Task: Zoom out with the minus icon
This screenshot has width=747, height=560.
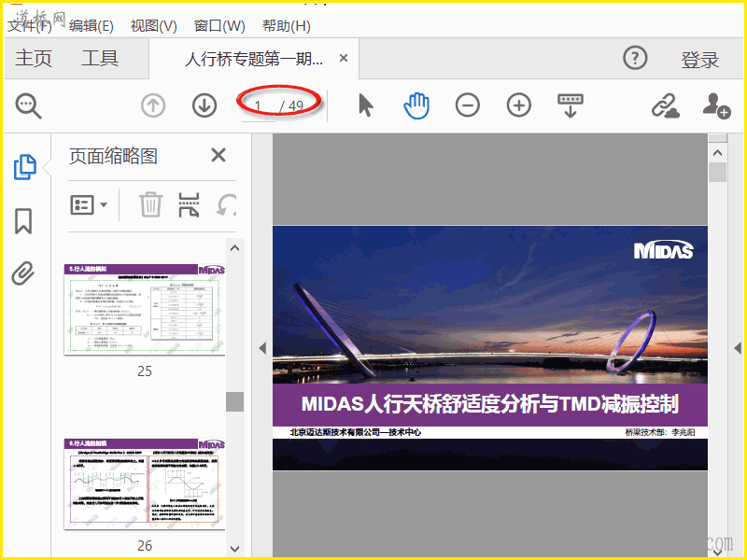Action: point(468,105)
